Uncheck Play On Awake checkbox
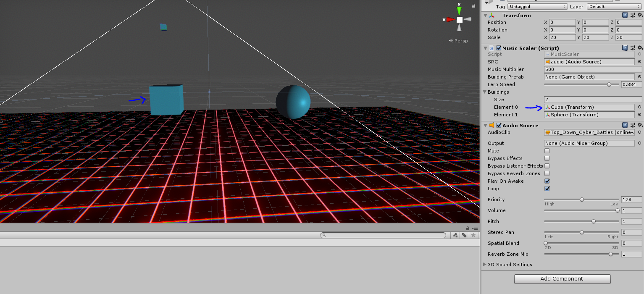This screenshot has width=644, height=294. [547, 181]
